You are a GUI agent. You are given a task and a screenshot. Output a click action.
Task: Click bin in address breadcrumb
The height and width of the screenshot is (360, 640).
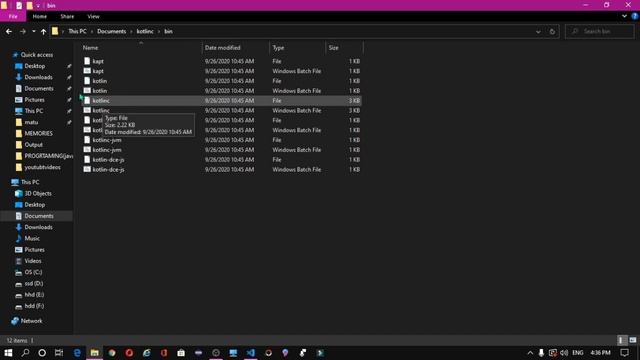point(168,31)
